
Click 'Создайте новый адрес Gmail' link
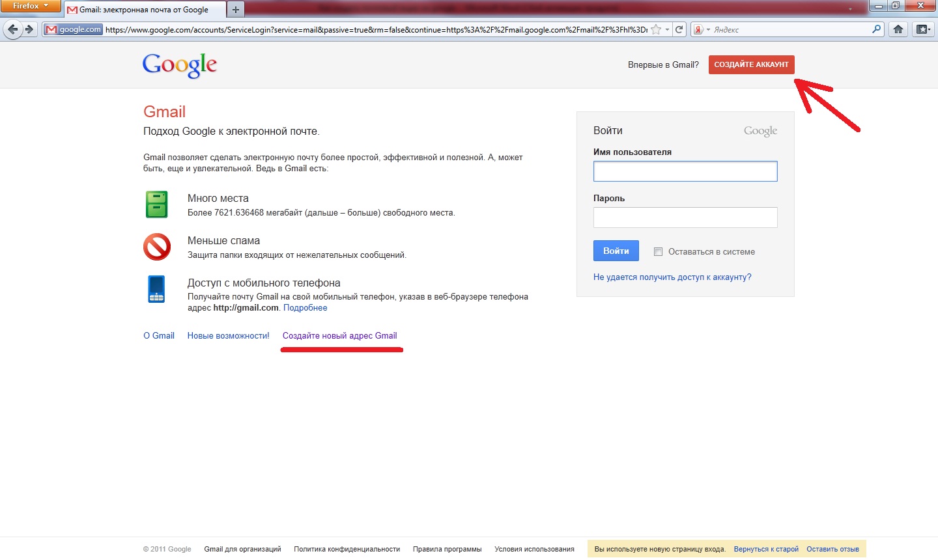[x=339, y=335]
